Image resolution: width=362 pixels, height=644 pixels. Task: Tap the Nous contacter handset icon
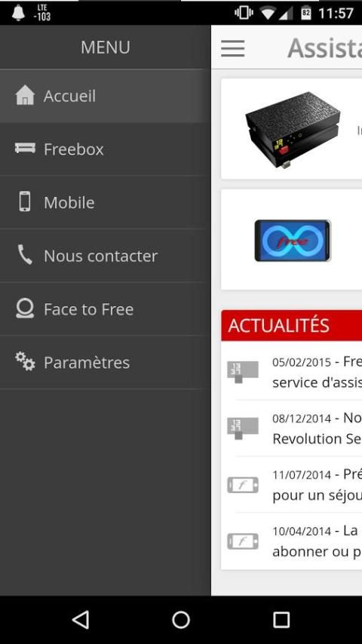25,255
